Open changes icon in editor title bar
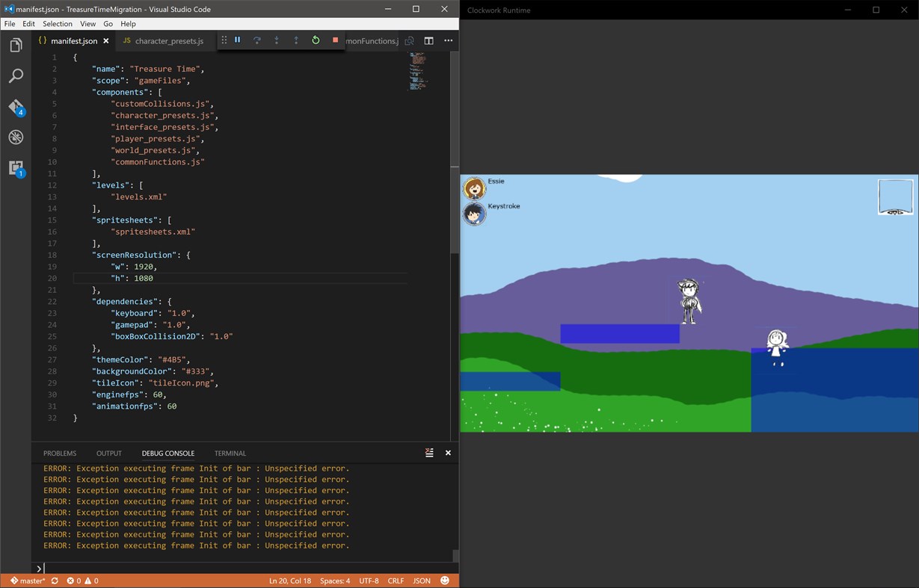 (409, 41)
